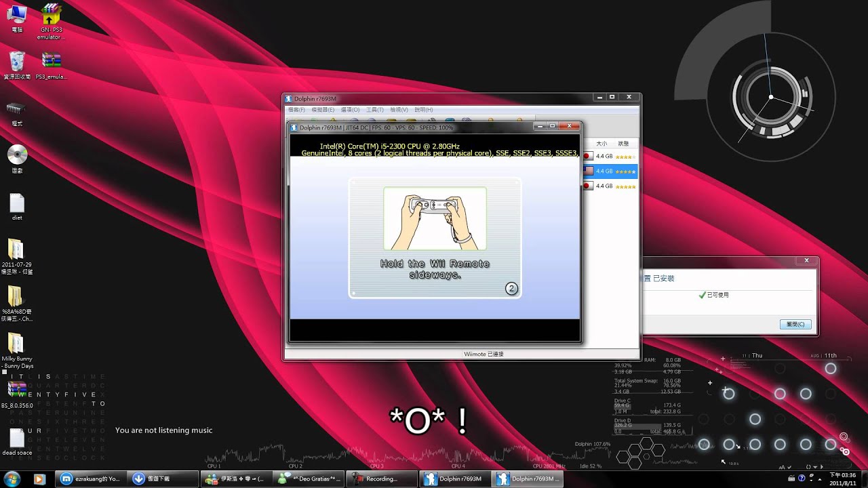Open the %8A%8D folder on desktop
868x488 pixels.
17,303
